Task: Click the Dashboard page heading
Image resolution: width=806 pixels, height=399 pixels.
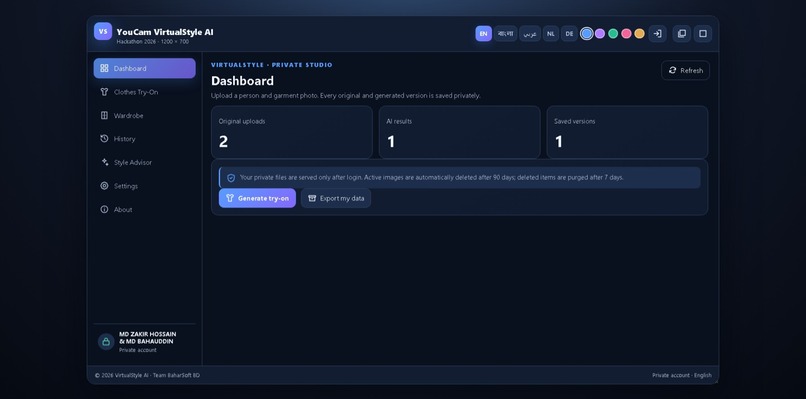Action: click(x=242, y=81)
